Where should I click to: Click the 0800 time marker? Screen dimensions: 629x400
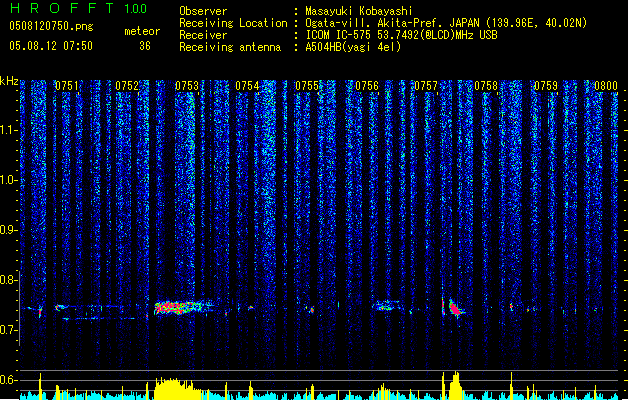click(x=606, y=86)
